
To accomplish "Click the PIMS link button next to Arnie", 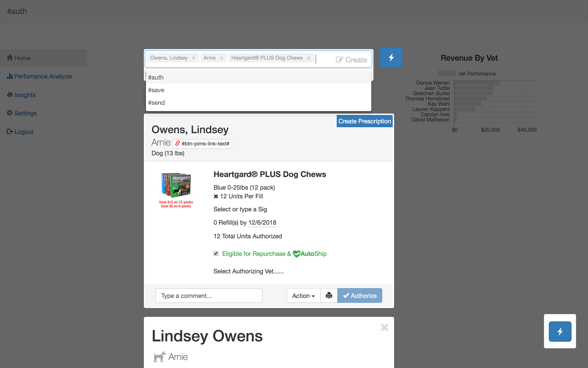I will tap(202, 144).
